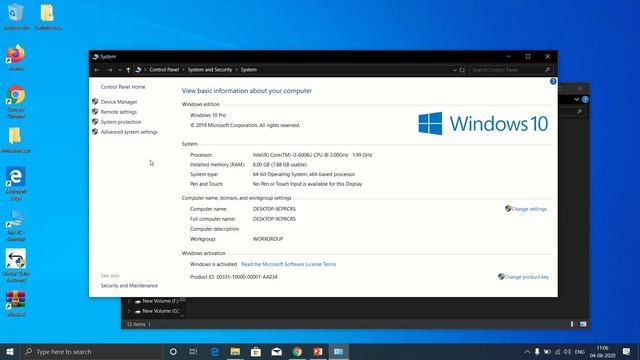The width and height of the screenshot is (640, 360).
Task: Open Mail from the taskbar
Action: click(276, 351)
